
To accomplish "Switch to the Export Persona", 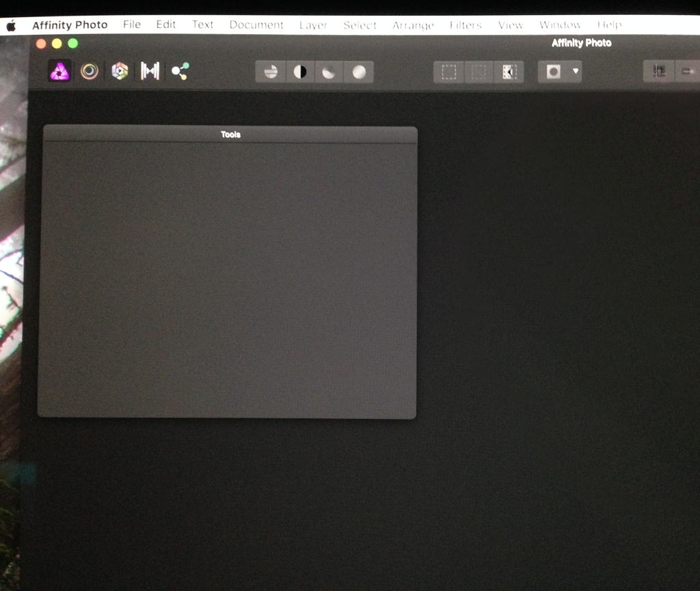I will 180,71.
